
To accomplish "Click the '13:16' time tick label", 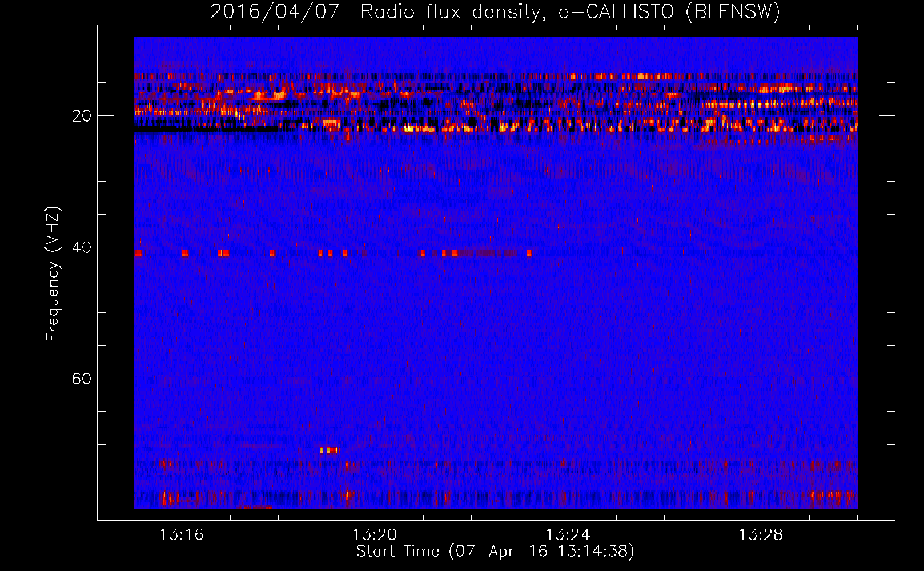I will pyautogui.click(x=182, y=535).
